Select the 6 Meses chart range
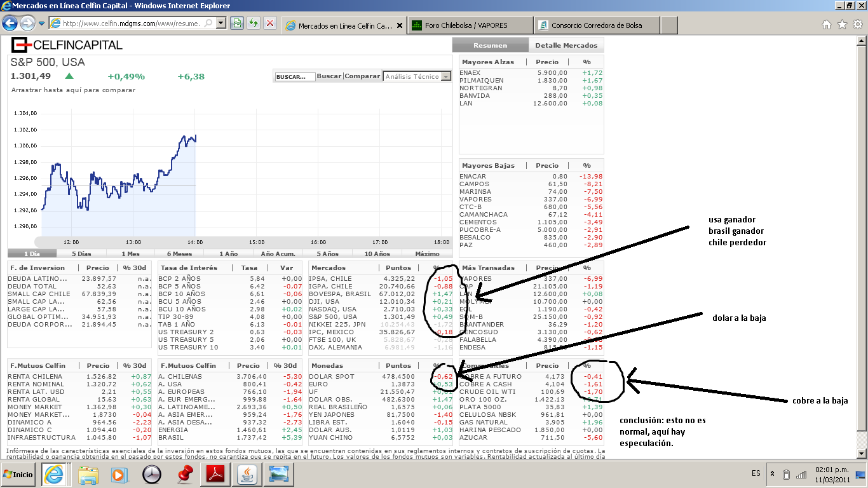The width and height of the screenshot is (868, 488). coord(179,254)
